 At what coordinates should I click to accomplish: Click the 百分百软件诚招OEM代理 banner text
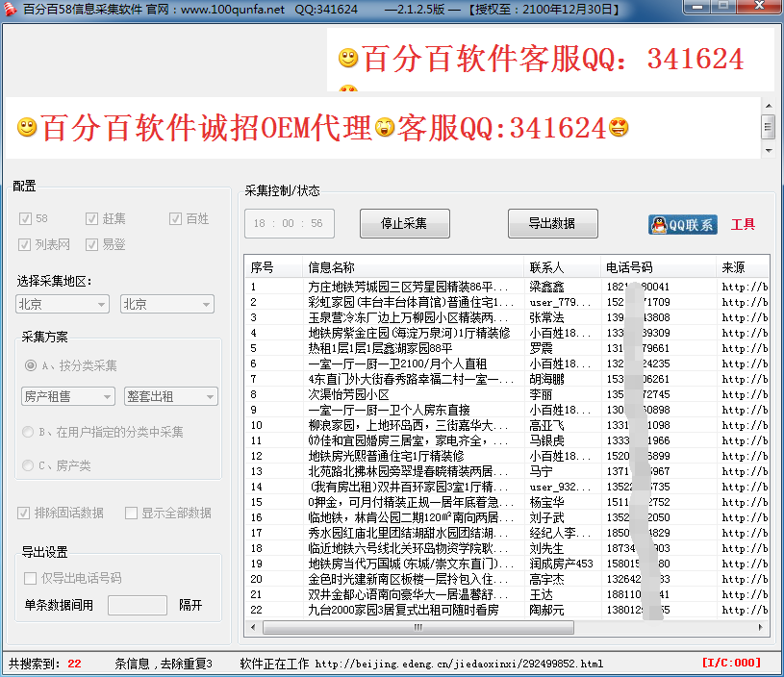coord(206,127)
